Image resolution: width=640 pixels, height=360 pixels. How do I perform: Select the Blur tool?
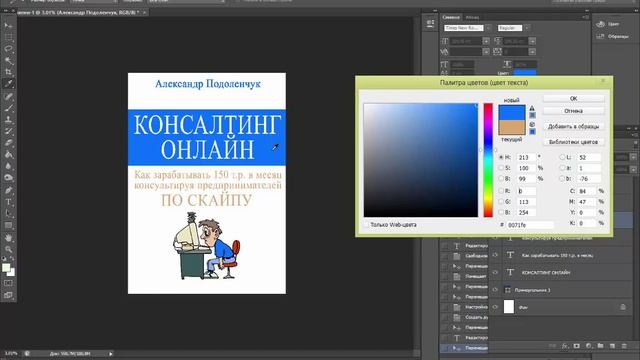(x=8, y=166)
